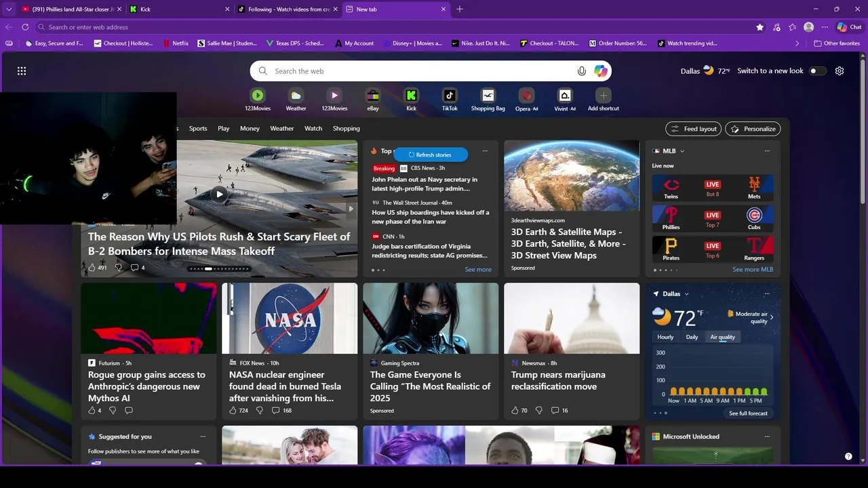Open the Weather shortcut tile

(296, 100)
